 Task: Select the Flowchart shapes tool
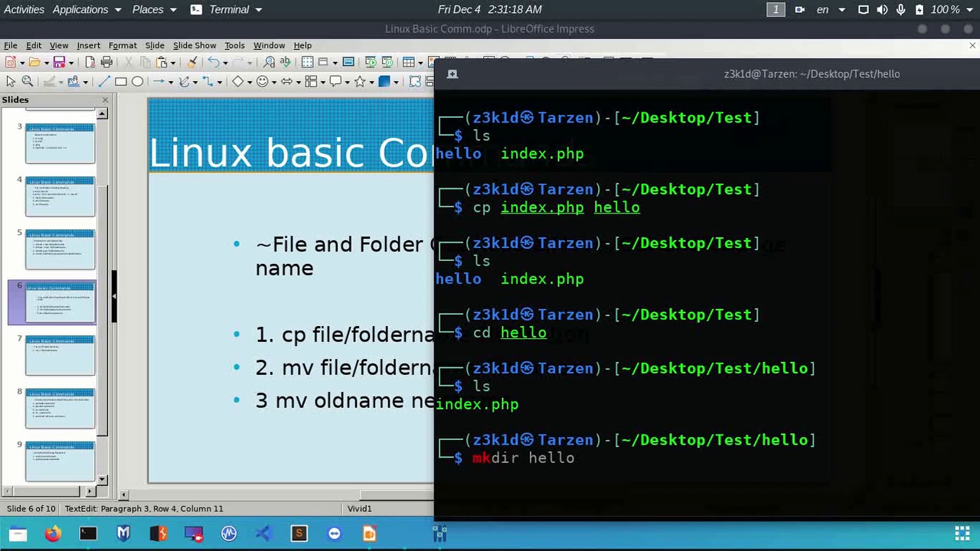(311, 81)
